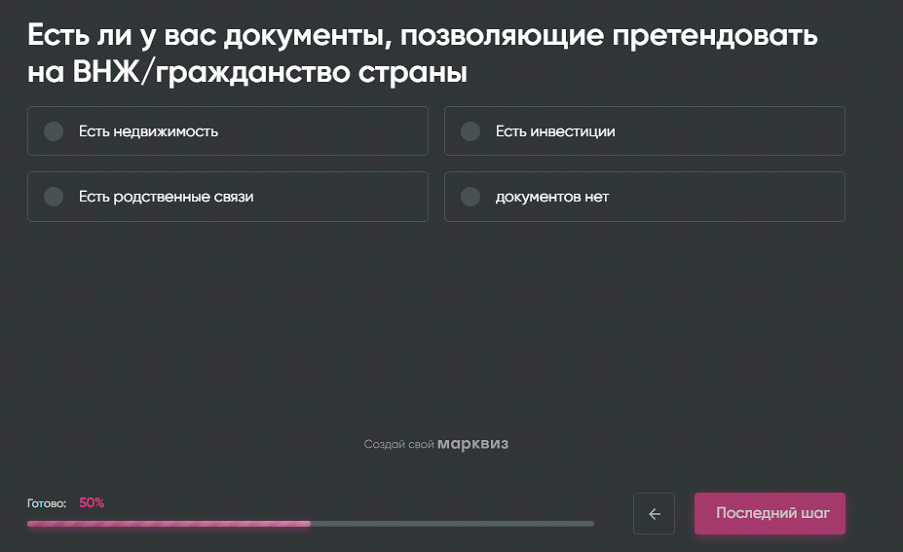The image size is (903, 552).
Task: Go back with the left arrow icon
Action: pos(654,514)
